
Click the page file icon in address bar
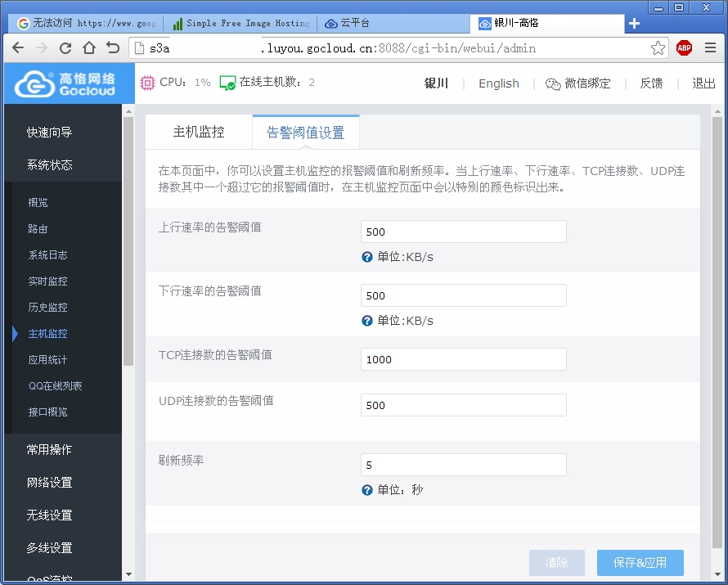[139, 47]
